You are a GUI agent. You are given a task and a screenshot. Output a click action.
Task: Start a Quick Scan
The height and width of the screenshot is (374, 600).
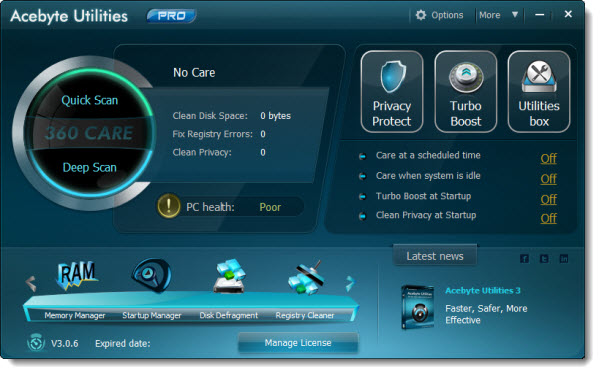[90, 100]
